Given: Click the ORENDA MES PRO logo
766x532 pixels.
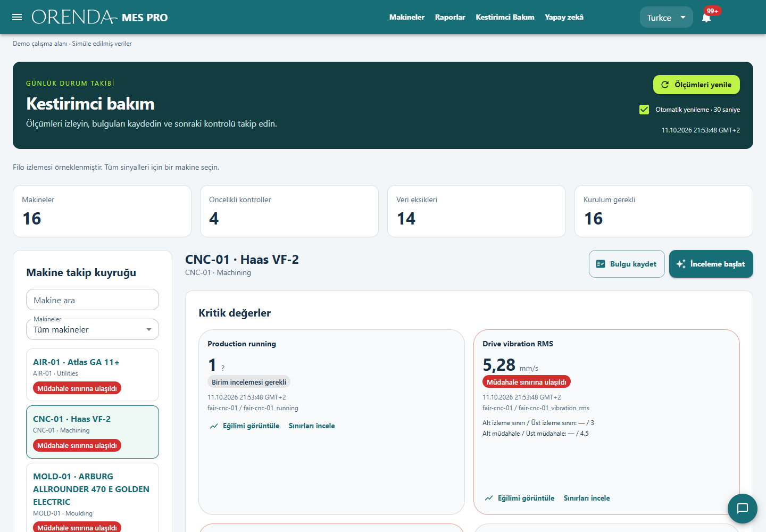Looking at the screenshot, I should [99, 17].
